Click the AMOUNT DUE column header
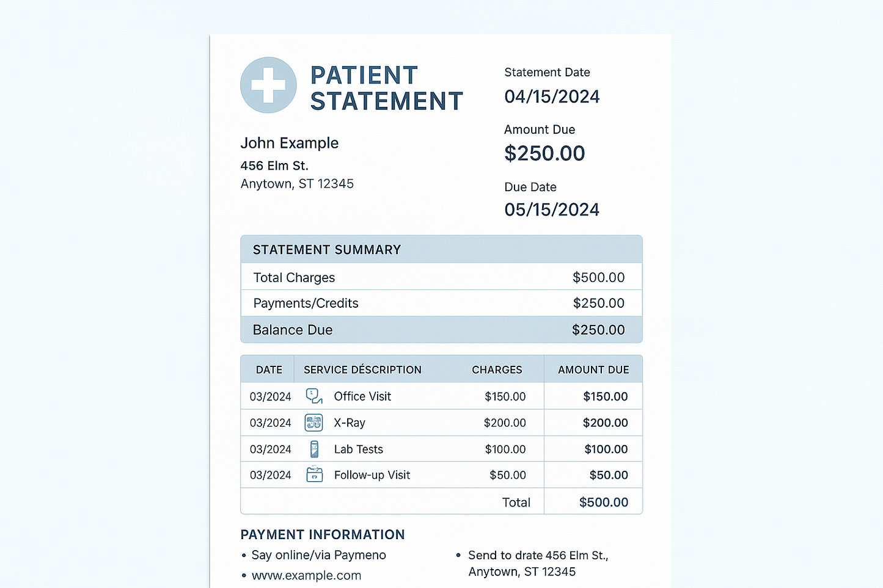The height and width of the screenshot is (588, 883). coord(593,370)
